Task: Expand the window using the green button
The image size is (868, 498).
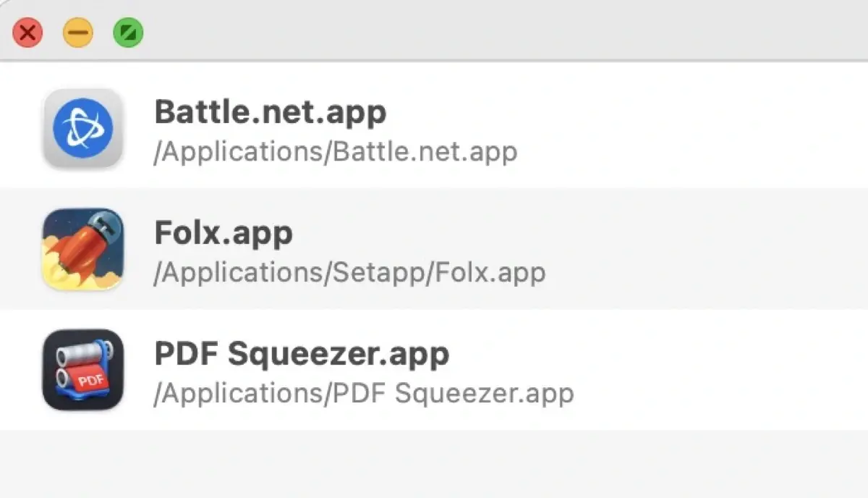Action: (127, 32)
